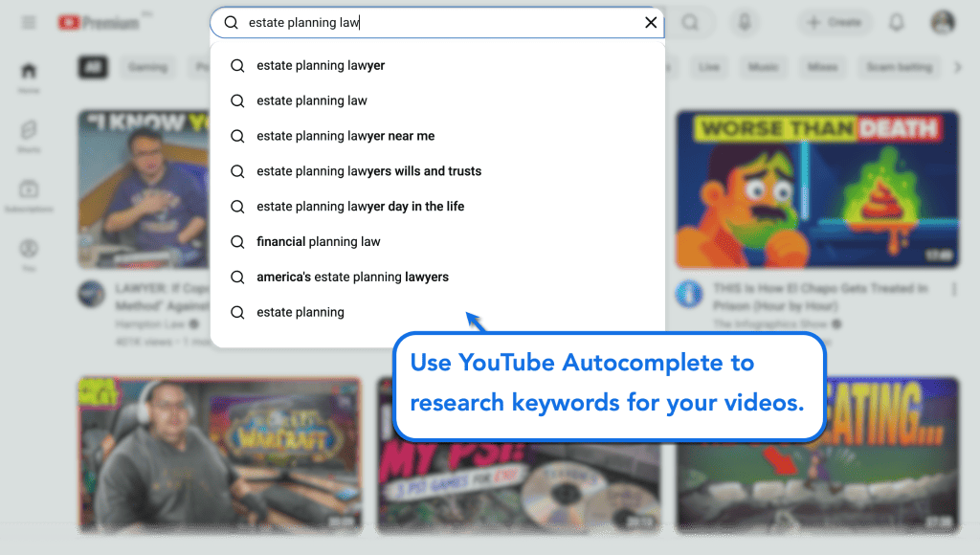Open El Chapo video title link
The width and height of the screenshot is (980, 555).
820,297
